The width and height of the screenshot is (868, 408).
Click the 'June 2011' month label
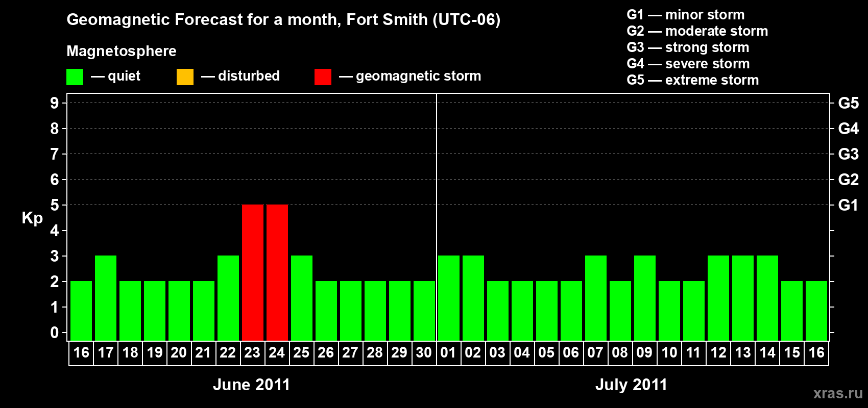[x=251, y=385]
